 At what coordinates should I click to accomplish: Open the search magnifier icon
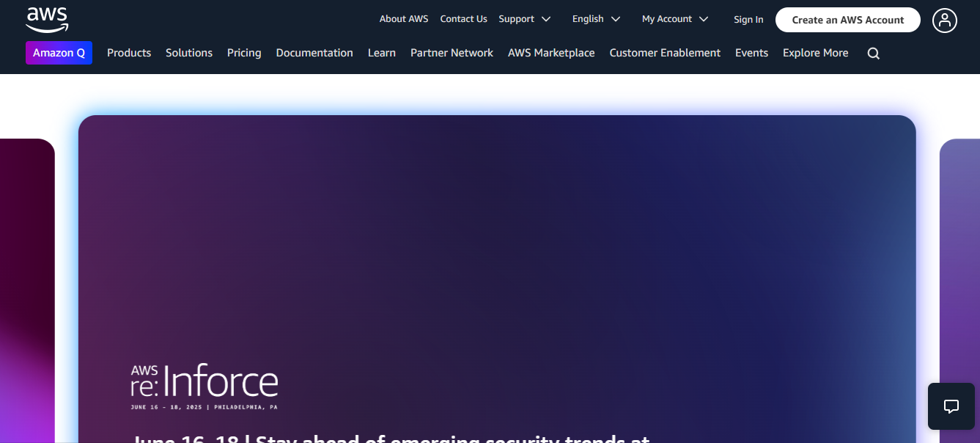coord(873,54)
